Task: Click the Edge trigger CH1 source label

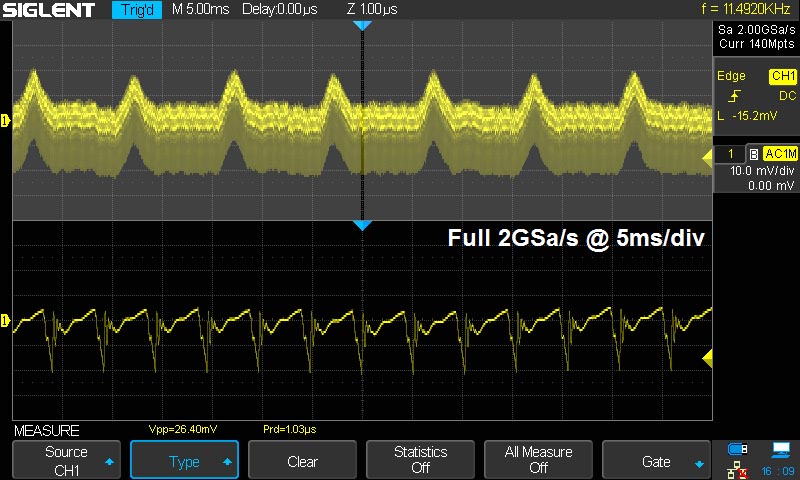Action: (x=782, y=76)
